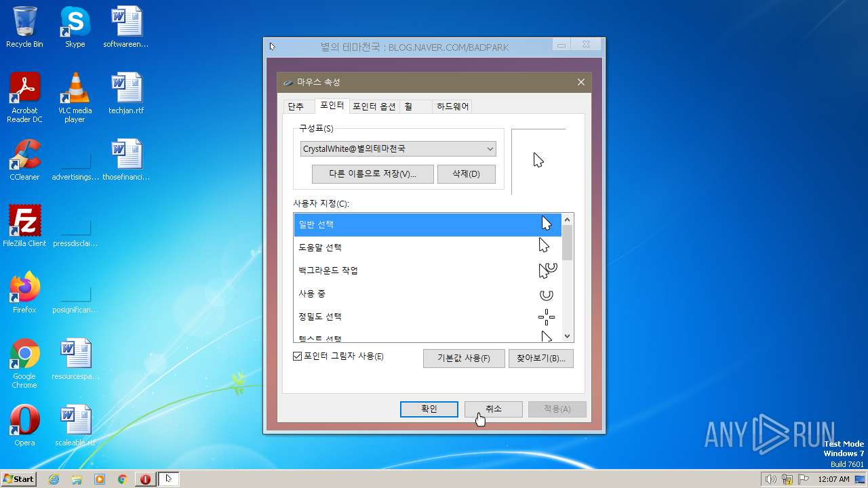
Task: Open Google Chrome desktop shortcut
Action: click(24, 363)
